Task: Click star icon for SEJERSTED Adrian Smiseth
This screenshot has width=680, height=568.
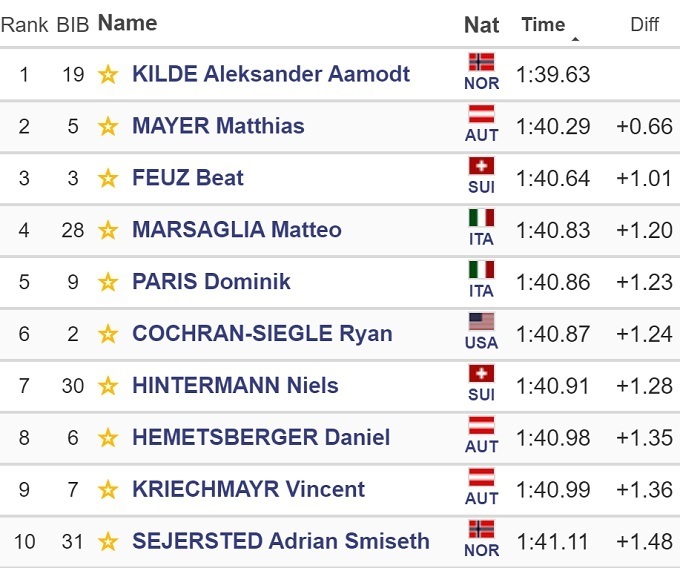Action: (x=108, y=542)
